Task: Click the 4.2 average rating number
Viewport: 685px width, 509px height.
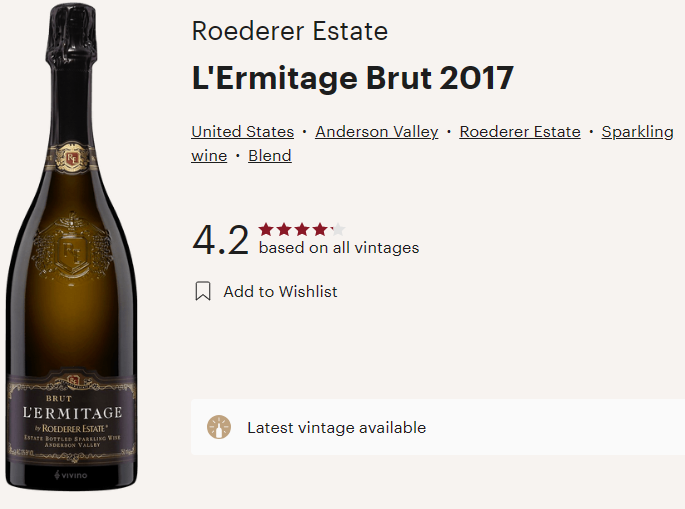Action: [x=221, y=240]
